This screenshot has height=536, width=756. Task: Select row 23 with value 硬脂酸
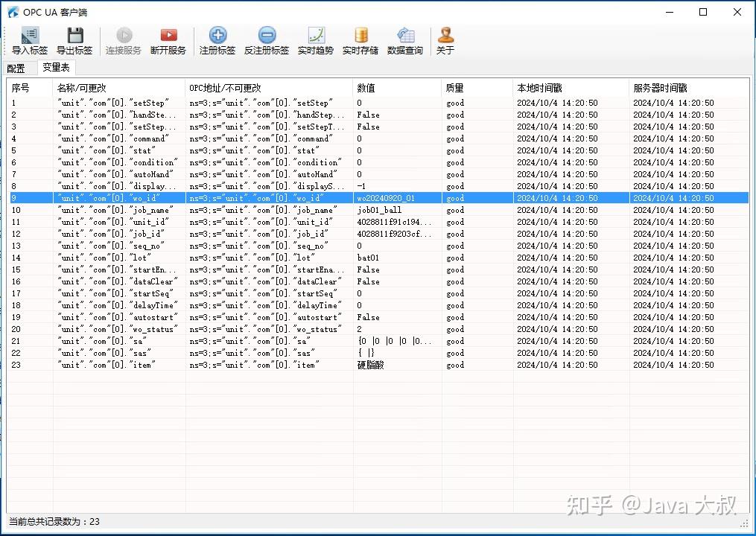[379, 365]
